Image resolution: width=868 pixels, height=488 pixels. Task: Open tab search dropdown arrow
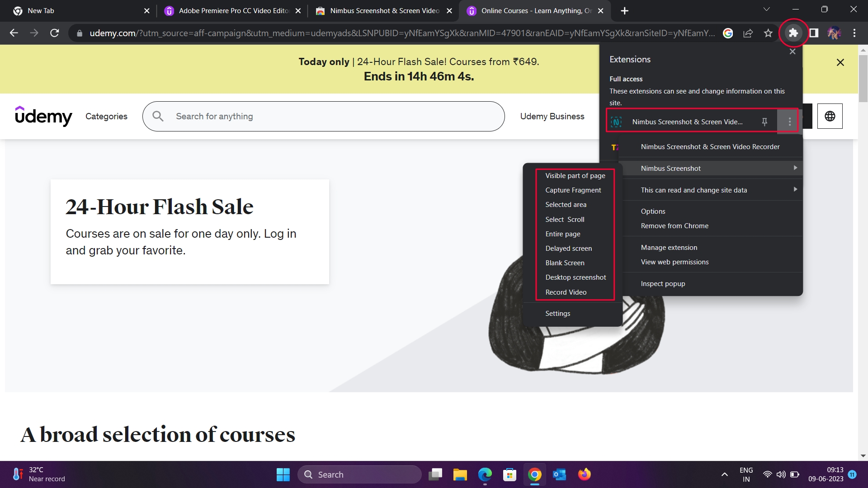[766, 9]
